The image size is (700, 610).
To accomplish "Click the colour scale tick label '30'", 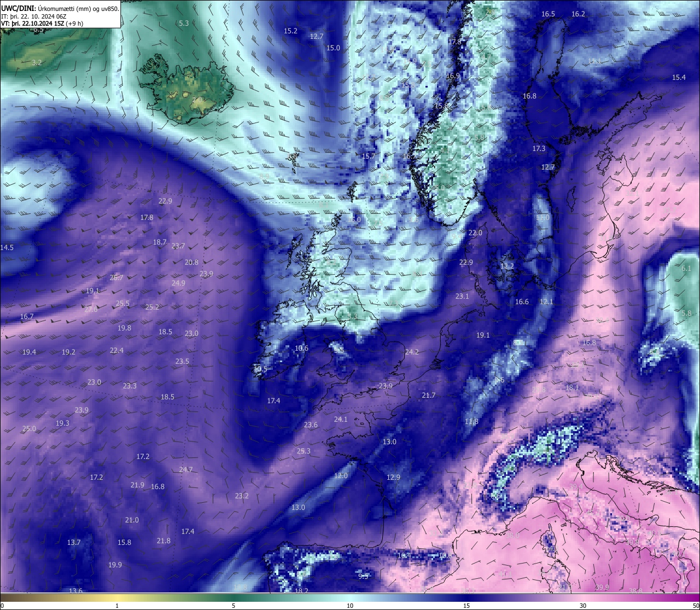I will pos(583,606).
